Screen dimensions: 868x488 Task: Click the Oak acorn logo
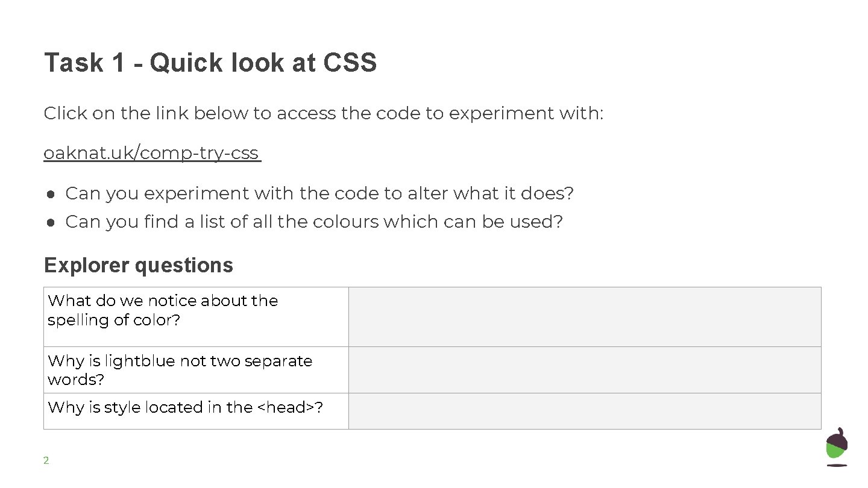click(836, 446)
